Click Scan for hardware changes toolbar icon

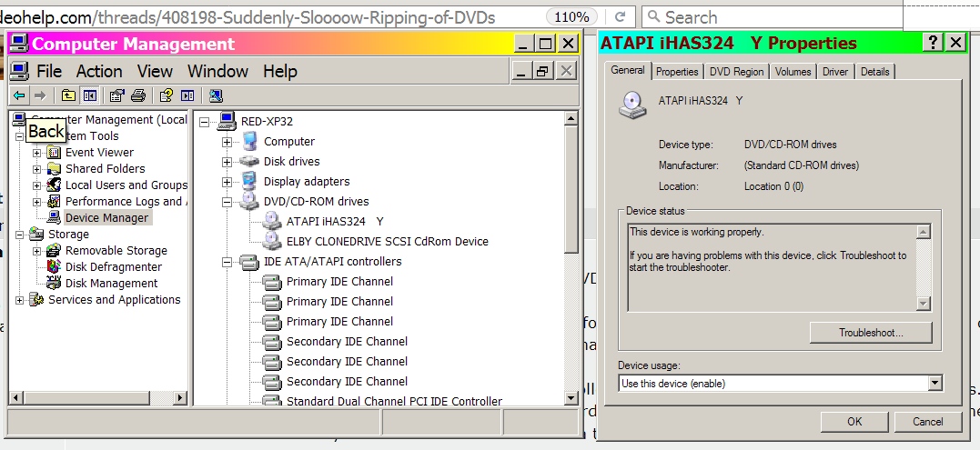click(216, 95)
